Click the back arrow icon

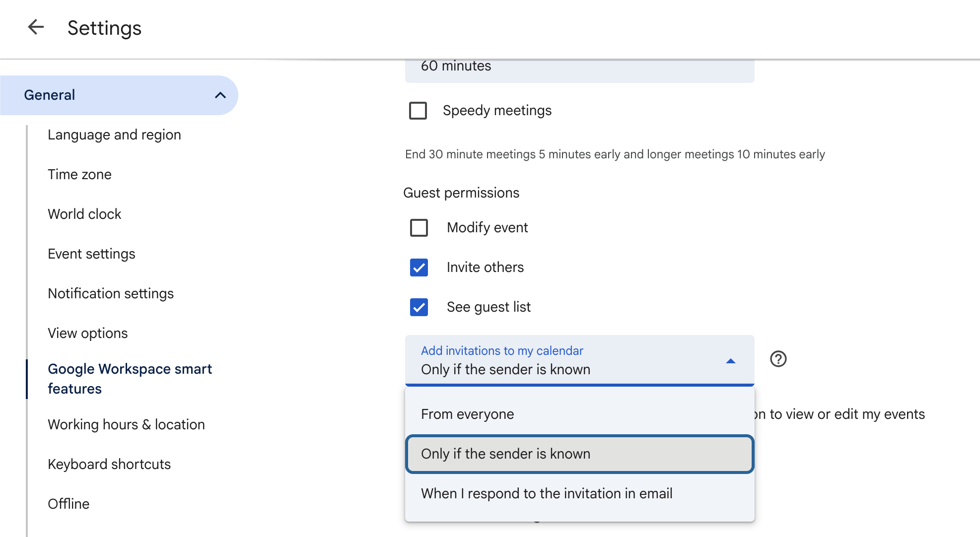point(36,27)
